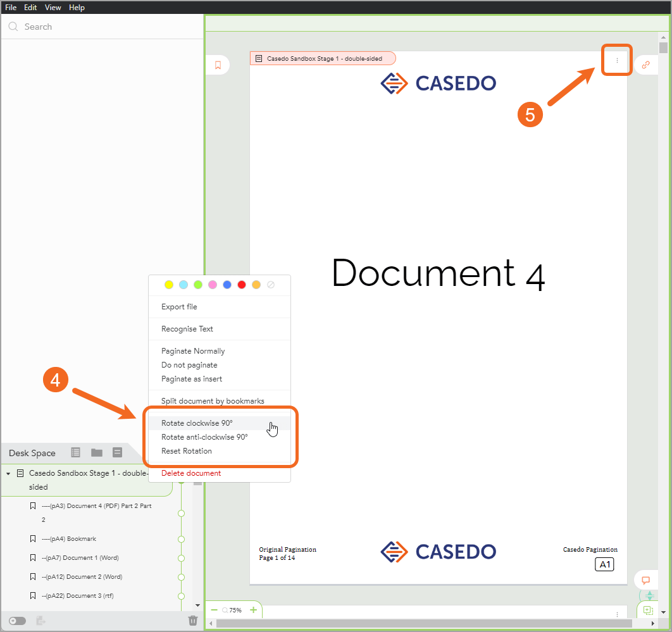Click bookmark icon of (pA12) Document 2
The height and width of the screenshot is (632, 672).
pyautogui.click(x=32, y=577)
